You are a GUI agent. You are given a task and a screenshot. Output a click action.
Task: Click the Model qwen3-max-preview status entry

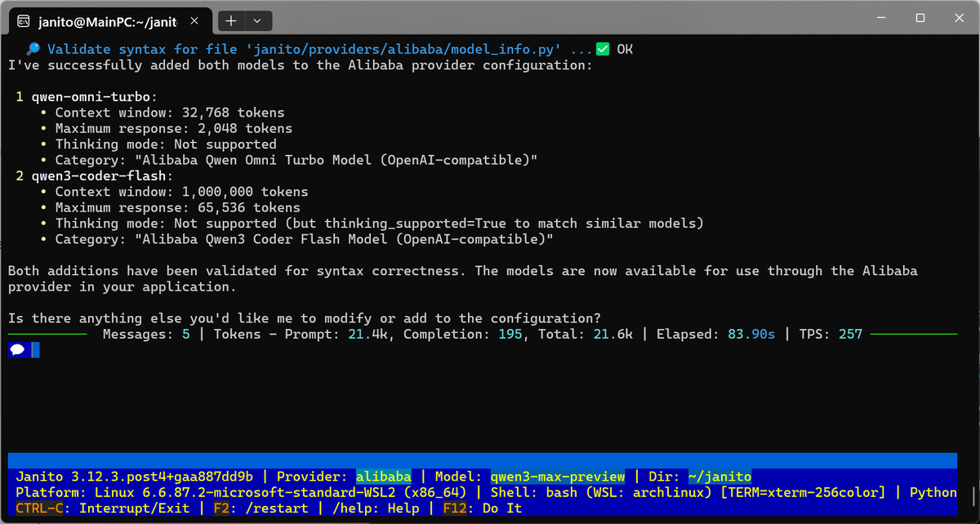click(530, 477)
